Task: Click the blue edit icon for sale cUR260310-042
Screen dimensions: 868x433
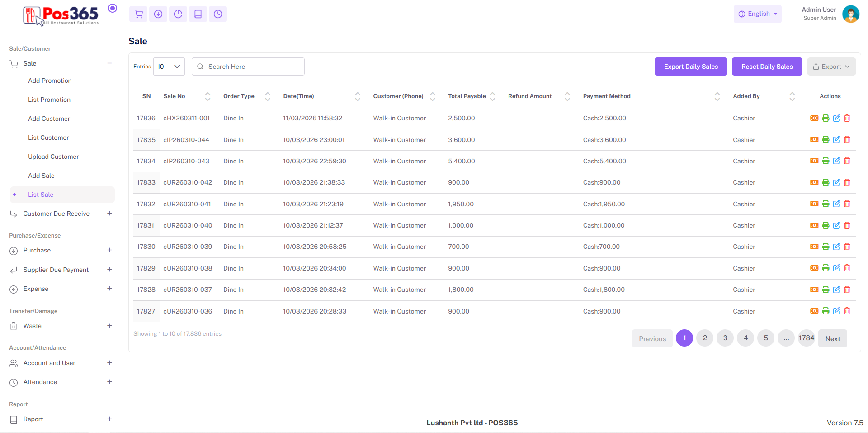Action: pos(836,182)
